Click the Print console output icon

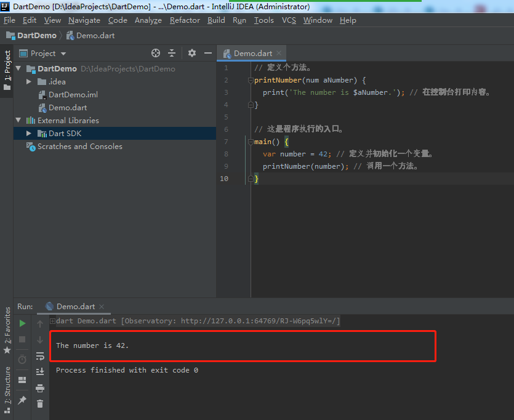click(40, 388)
